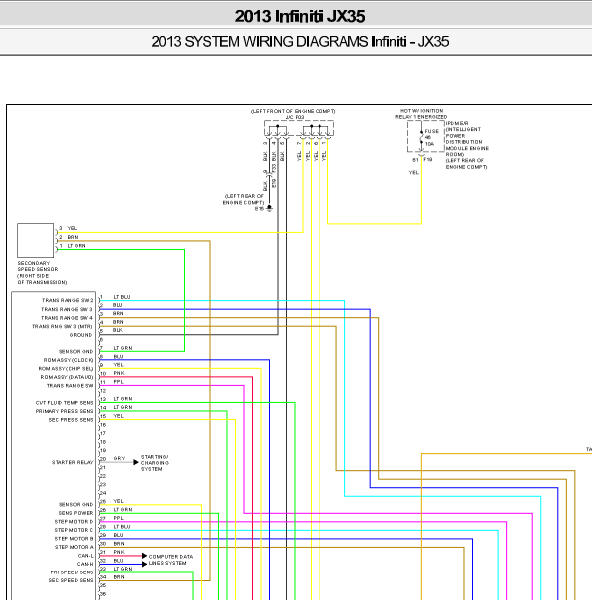This screenshot has width=592, height=600.
Task: Click the "CVT FLUID TEMP SENS" label
Action: point(65,403)
